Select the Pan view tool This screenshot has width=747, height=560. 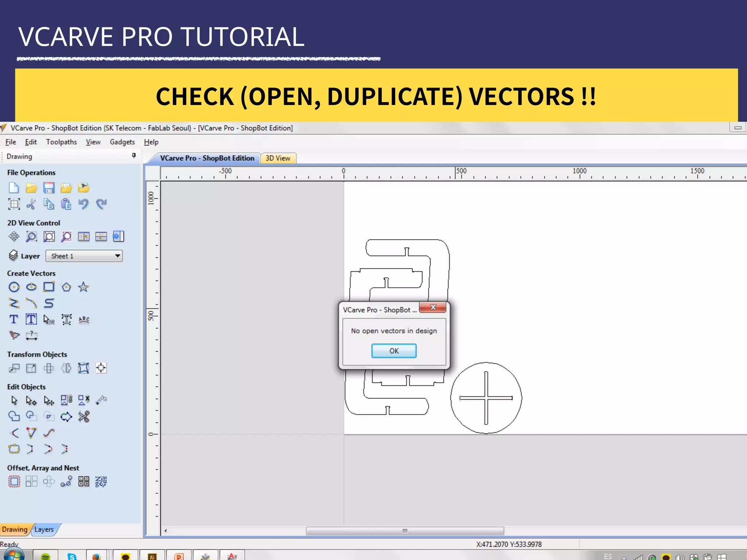coord(14,237)
